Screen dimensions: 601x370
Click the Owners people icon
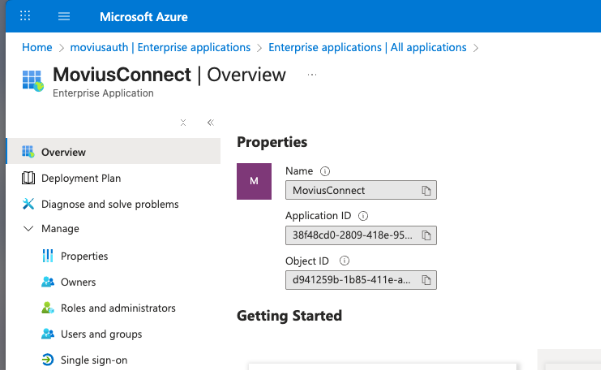pos(48,282)
